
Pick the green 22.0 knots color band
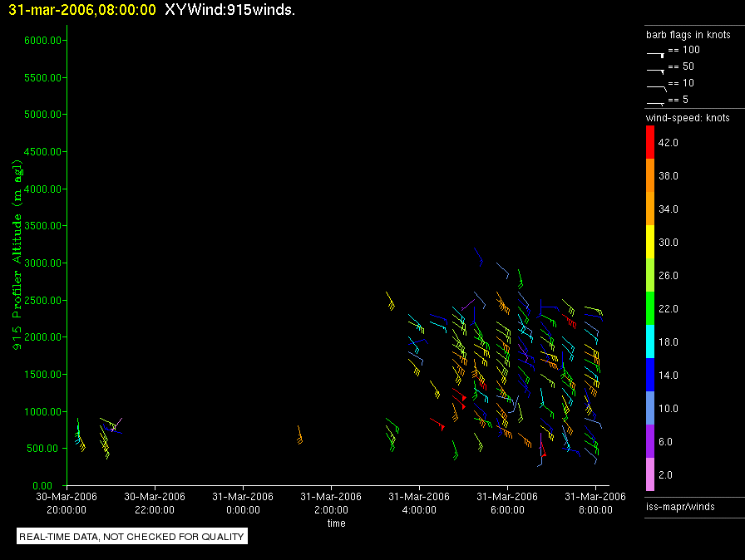651,308
